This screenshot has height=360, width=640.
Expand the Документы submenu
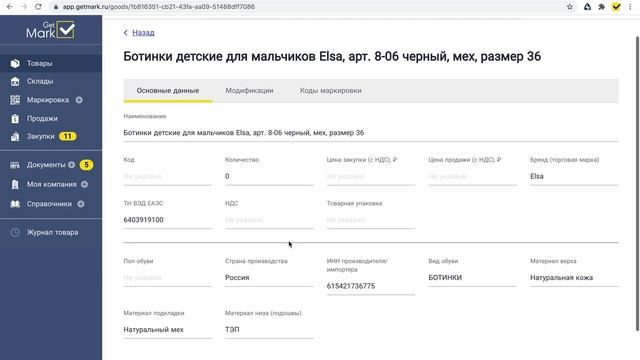tap(71, 165)
